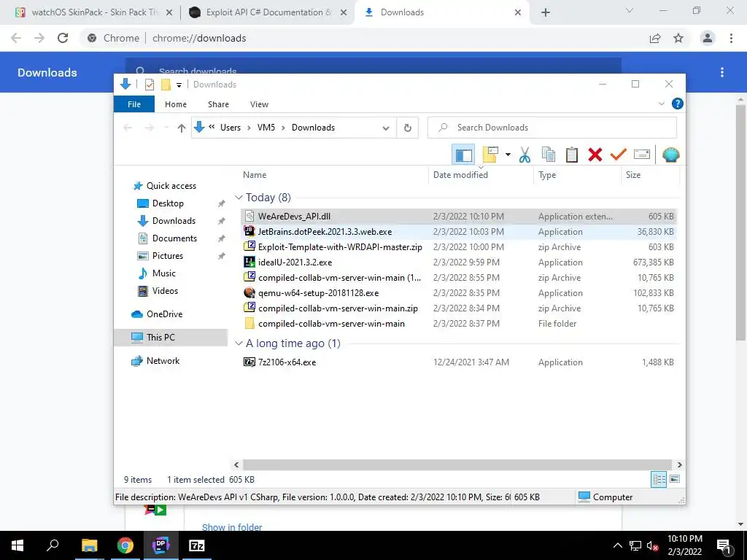Open the folder options dropdown arrow

[x=508, y=155]
